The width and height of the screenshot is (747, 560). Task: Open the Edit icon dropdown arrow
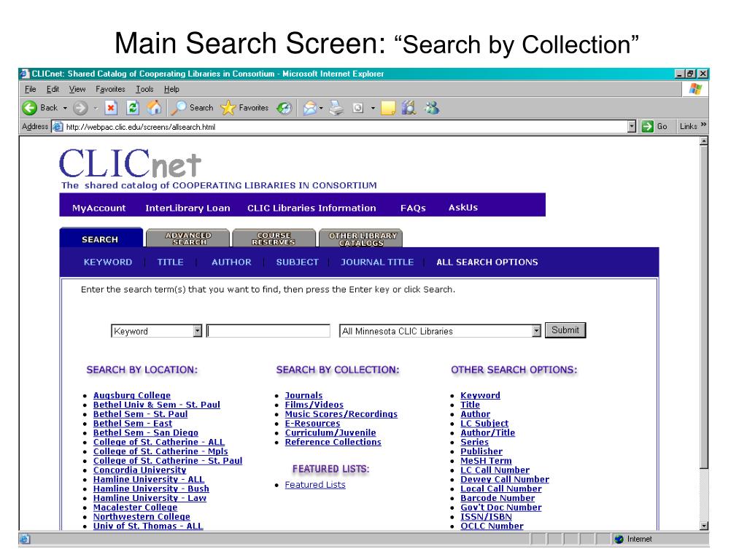coord(373,108)
